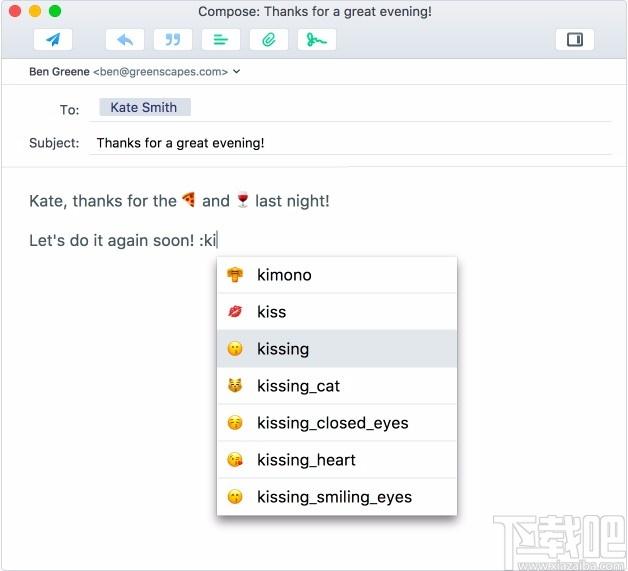Screen dimensions: 628x571
Task: Add a signature using the signature icon
Action: point(317,40)
